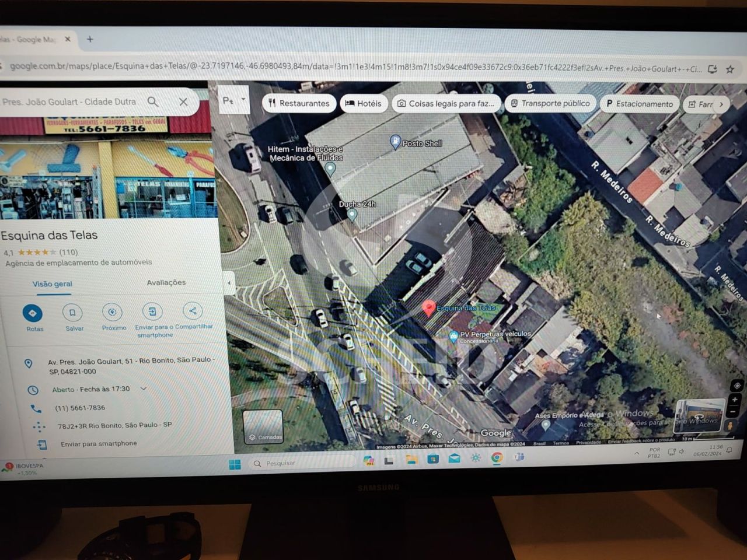Clear the search box with X

coord(183,101)
